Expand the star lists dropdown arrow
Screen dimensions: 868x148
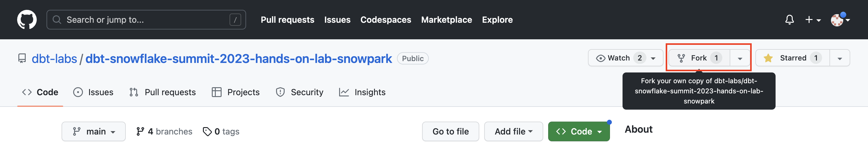pos(840,58)
